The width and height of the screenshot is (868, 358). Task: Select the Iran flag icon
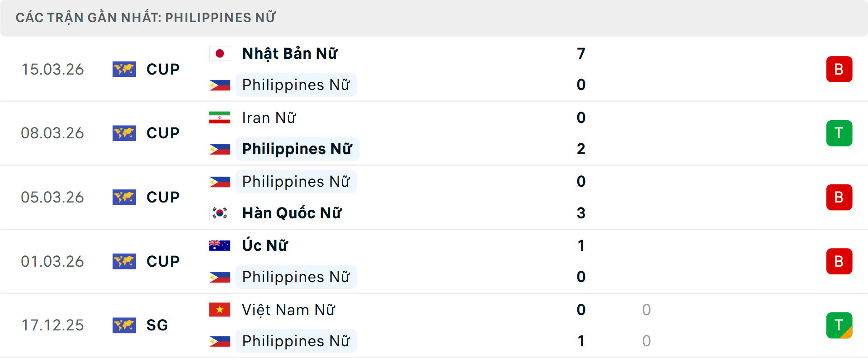click(220, 118)
